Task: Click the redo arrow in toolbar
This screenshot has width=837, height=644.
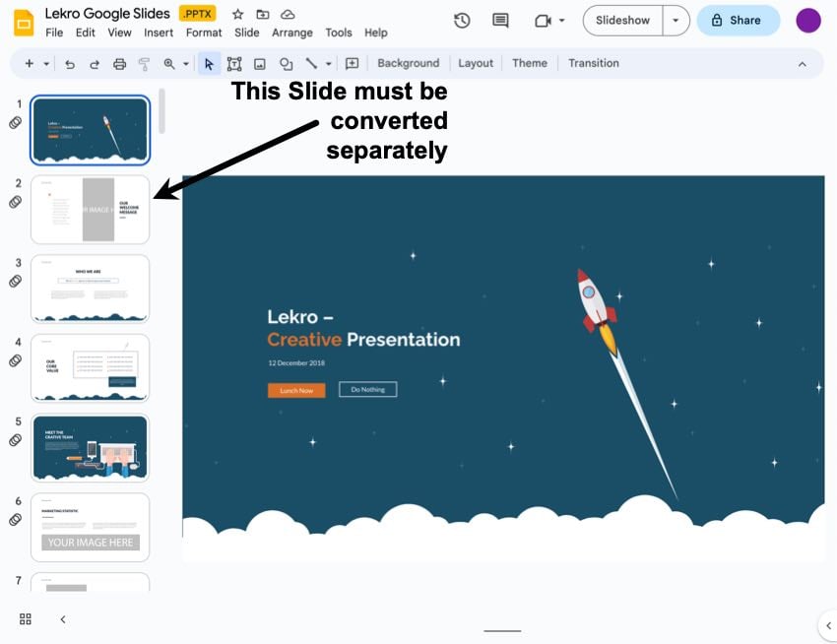Action: (95, 64)
